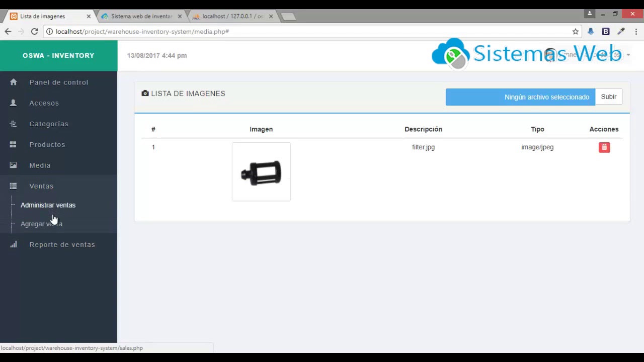The height and width of the screenshot is (362, 644).
Task: Click the Accesos user icon
Action: pyautogui.click(x=13, y=103)
